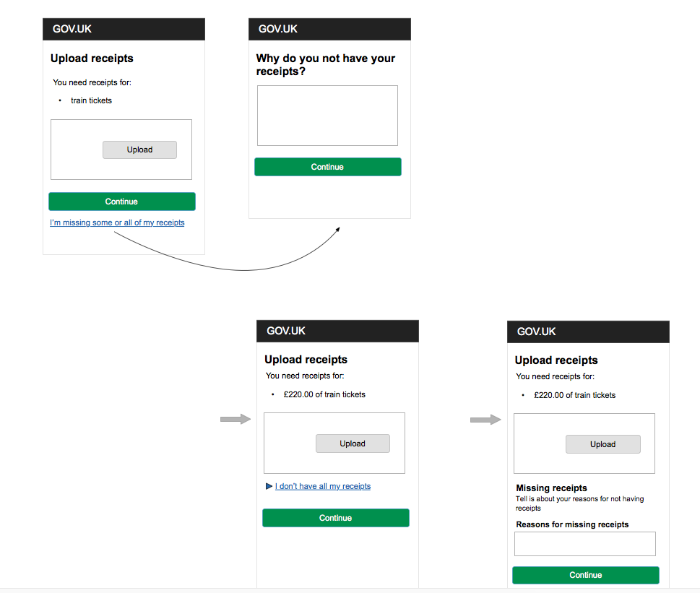Click GOV.UK header on the Missing receipts screen
The height and width of the screenshot is (593, 700).
tap(537, 332)
